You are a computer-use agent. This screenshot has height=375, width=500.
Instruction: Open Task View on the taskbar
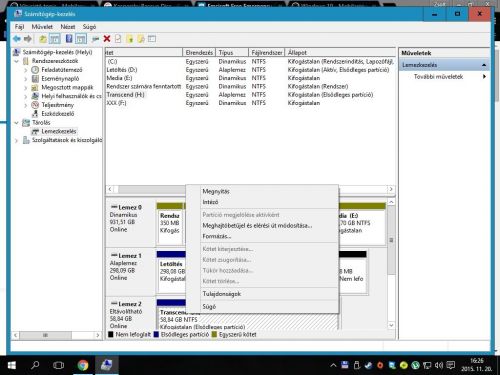[x=58, y=365]
